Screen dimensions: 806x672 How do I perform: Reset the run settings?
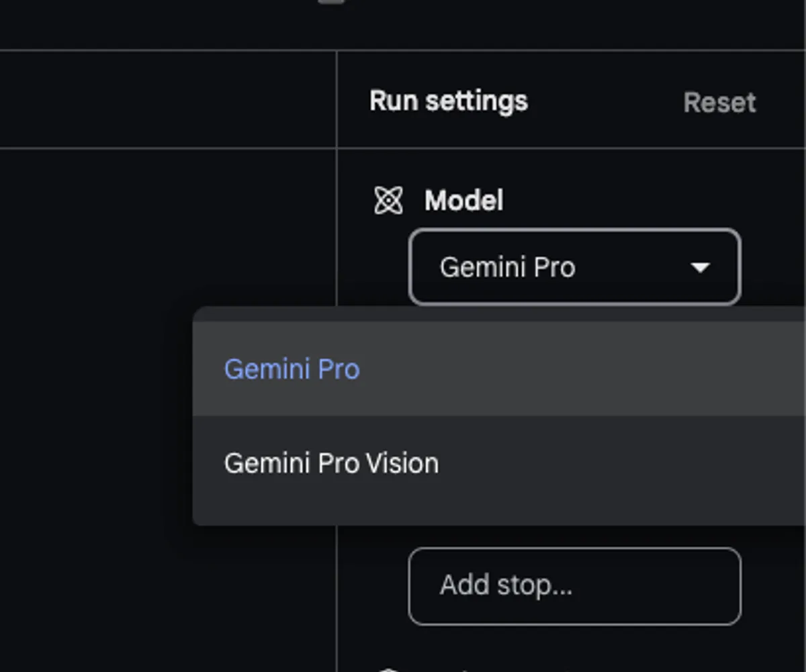coord(719,103)
